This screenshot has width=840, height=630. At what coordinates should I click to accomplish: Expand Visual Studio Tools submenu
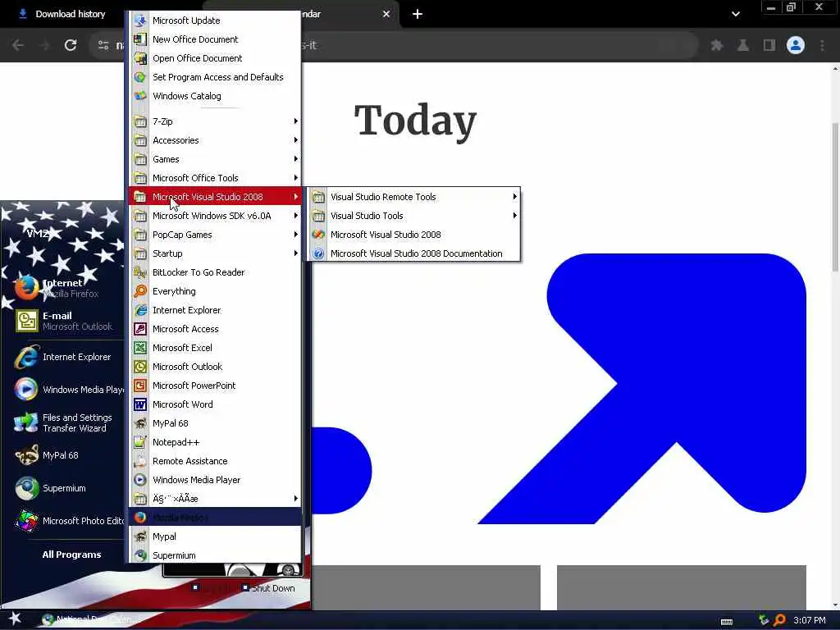(x=413, y=216)
